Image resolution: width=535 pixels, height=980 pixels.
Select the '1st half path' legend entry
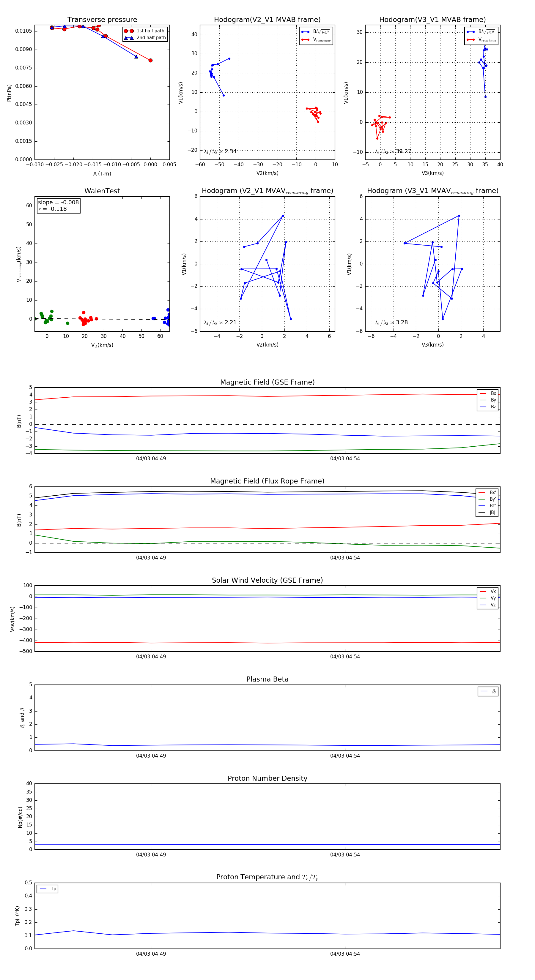coord(145,31)
